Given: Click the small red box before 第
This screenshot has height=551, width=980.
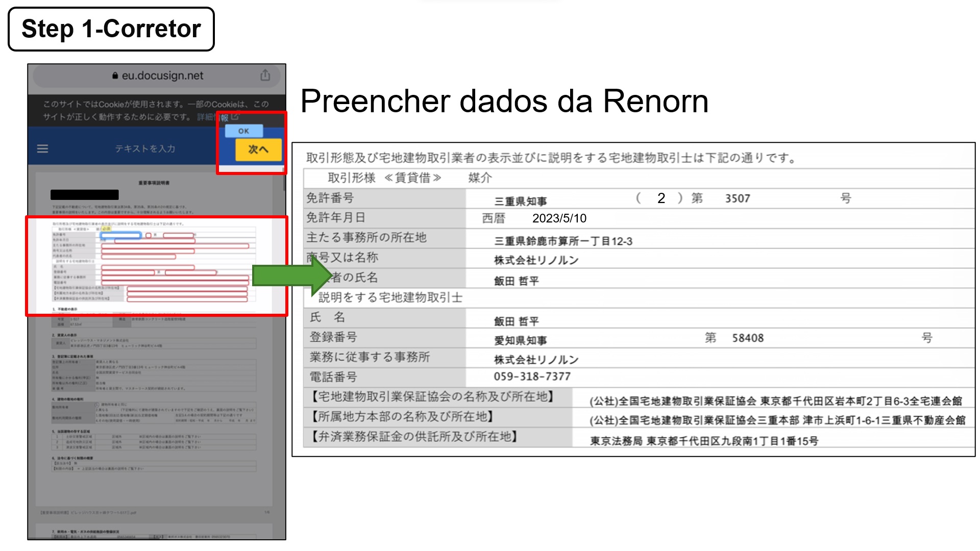Looking at the screenshot, I should pos(149,235).
